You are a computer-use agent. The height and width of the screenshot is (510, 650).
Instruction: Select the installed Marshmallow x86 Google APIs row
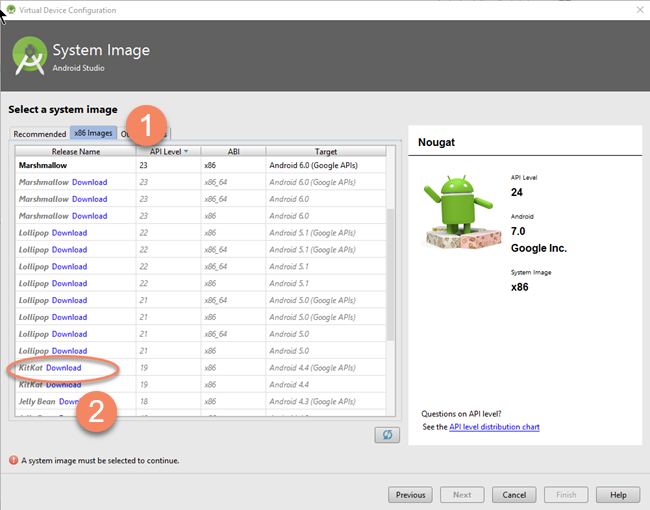(x=200, y=165)
